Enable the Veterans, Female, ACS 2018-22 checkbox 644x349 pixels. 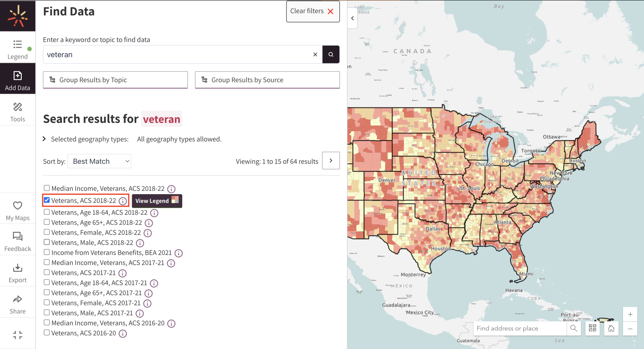pos(47,232)
